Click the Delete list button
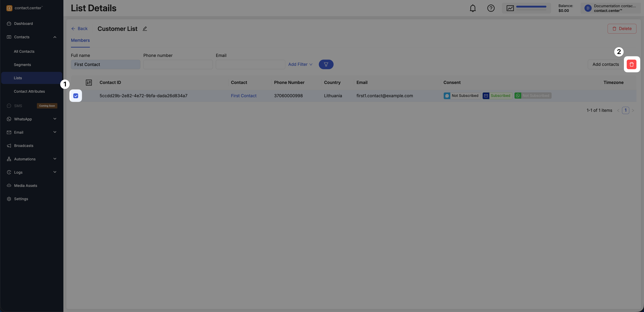This screenshot has height=312, width=644. pos(622,29)
